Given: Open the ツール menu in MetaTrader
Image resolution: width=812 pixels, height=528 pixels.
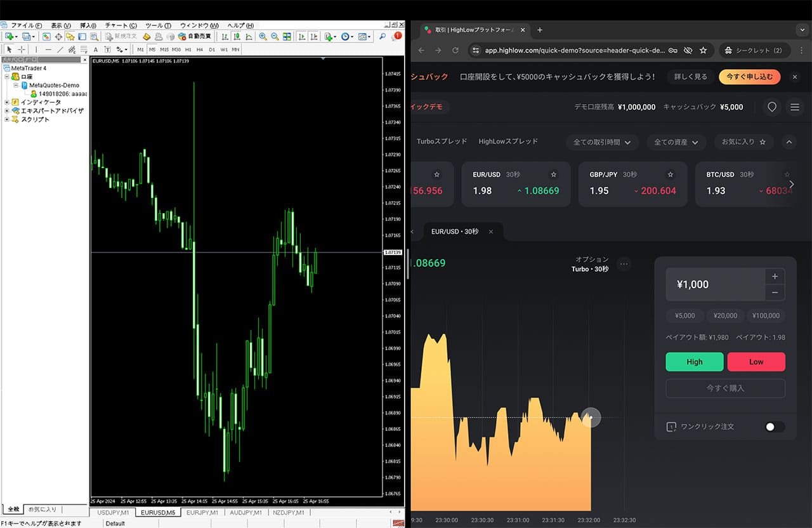Looking at the screenshot, I should click(158, 25).
